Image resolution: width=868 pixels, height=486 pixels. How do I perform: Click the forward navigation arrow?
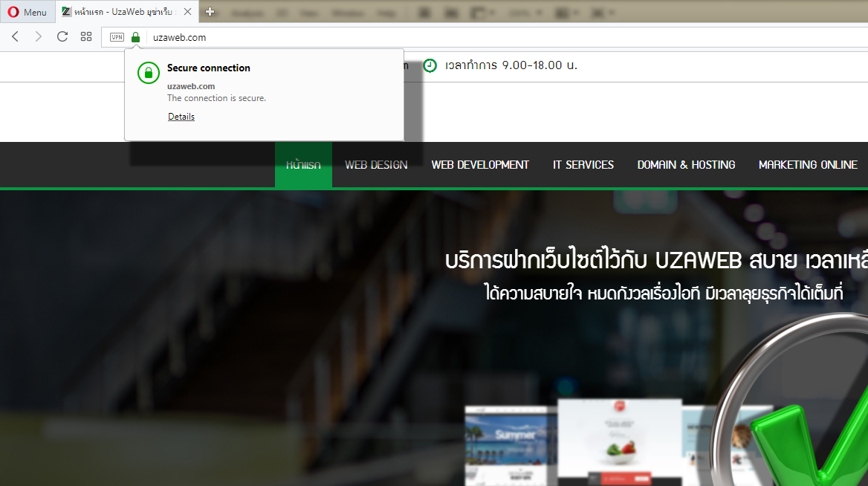[39, 36]
